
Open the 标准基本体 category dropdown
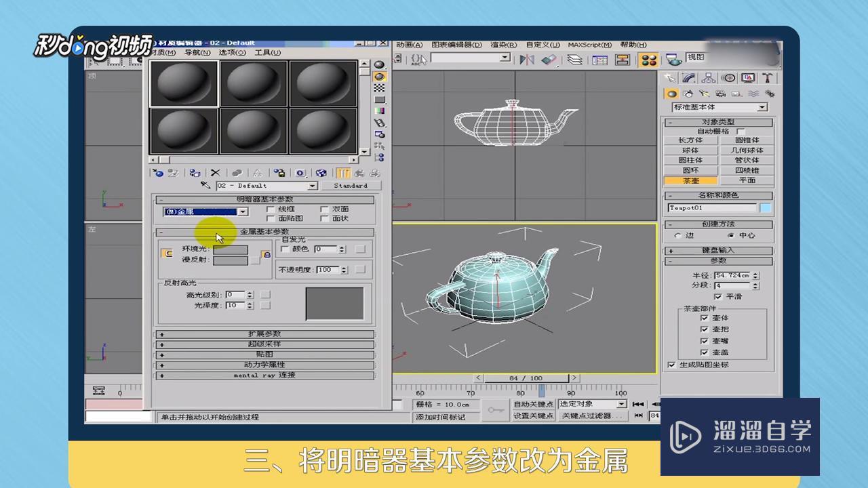tap(719, 107)
